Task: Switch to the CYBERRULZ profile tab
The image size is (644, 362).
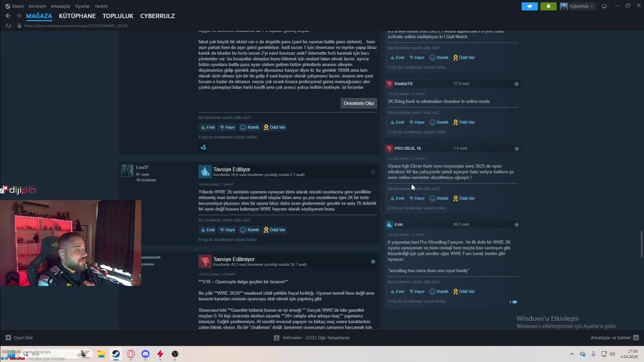Action: coord(157,16)
